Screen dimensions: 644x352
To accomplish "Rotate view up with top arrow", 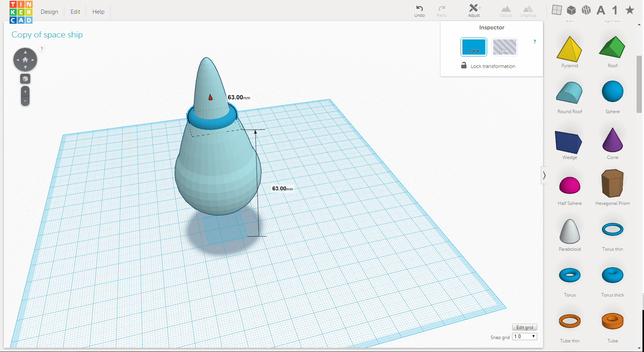I will (25, 52).
